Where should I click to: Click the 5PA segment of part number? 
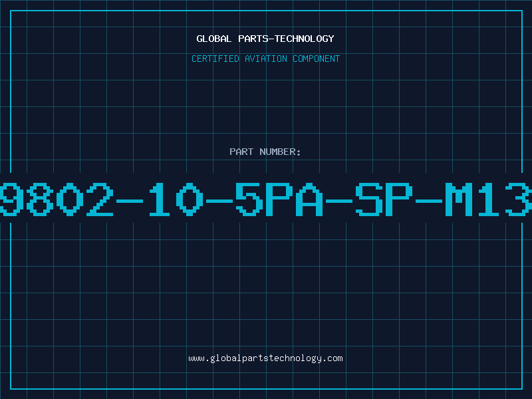click(x=279, y=199)
